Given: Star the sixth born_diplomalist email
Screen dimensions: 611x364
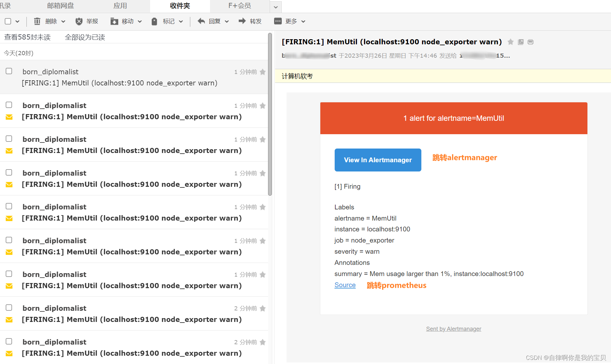Looking at the screenshot, I should click(x=263, y=241).
